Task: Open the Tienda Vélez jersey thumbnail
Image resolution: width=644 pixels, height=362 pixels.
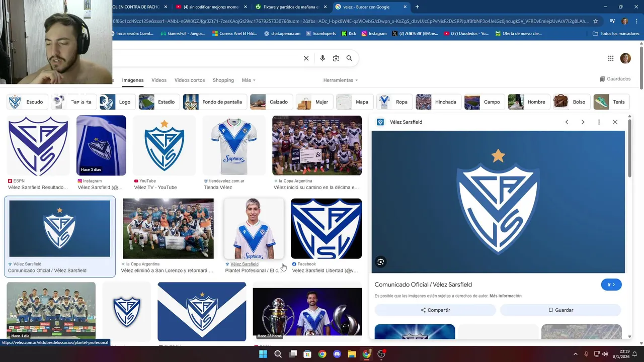Action: pos(234,146)
